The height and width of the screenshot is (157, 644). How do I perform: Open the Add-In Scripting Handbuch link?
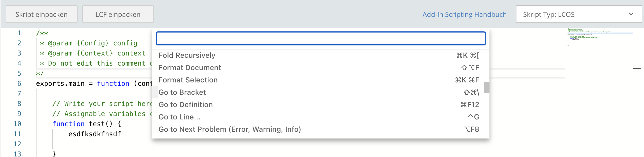tap(464, 14)
